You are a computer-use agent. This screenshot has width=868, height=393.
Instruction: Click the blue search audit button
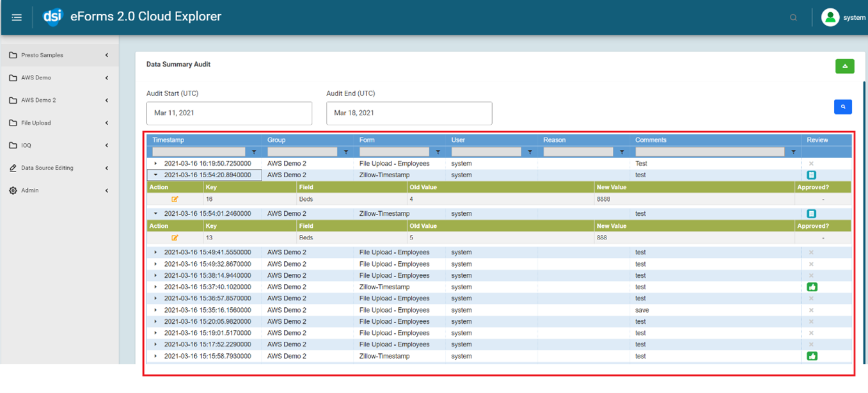pyautogui.click(x=842, y=107)
